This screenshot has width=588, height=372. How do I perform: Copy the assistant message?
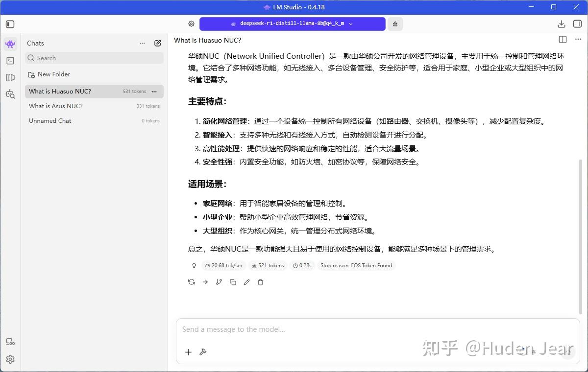coord(233,282)
